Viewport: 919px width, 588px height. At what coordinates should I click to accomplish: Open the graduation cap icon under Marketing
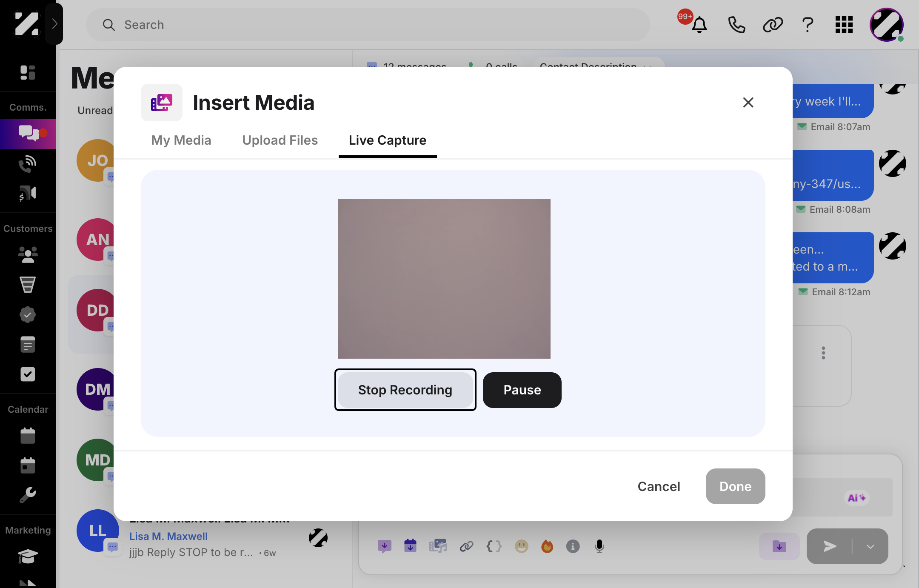pos(28,557)
